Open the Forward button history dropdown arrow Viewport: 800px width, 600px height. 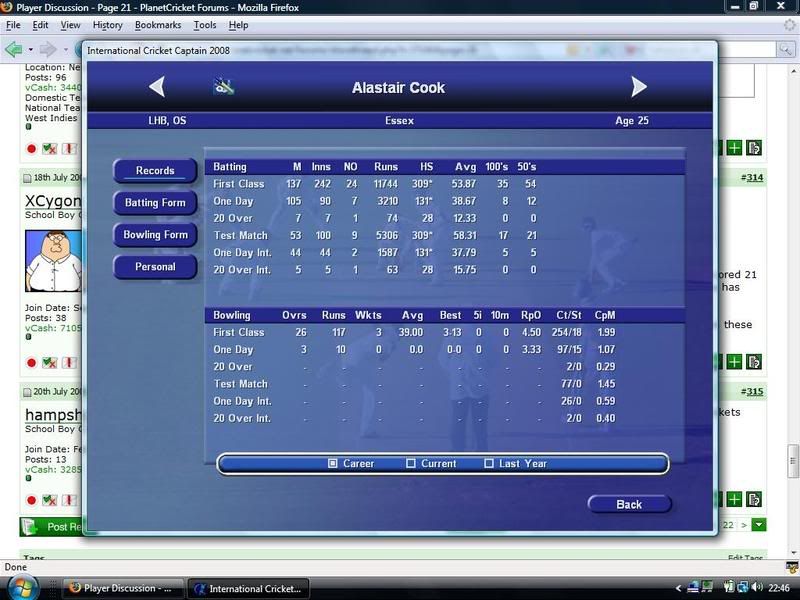66,50
